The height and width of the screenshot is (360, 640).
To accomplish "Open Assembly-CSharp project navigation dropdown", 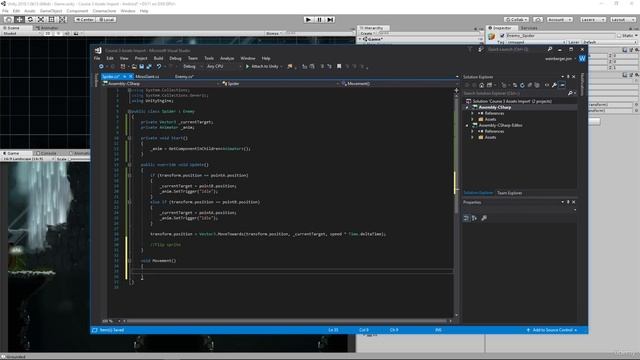I will pos(161,84).
